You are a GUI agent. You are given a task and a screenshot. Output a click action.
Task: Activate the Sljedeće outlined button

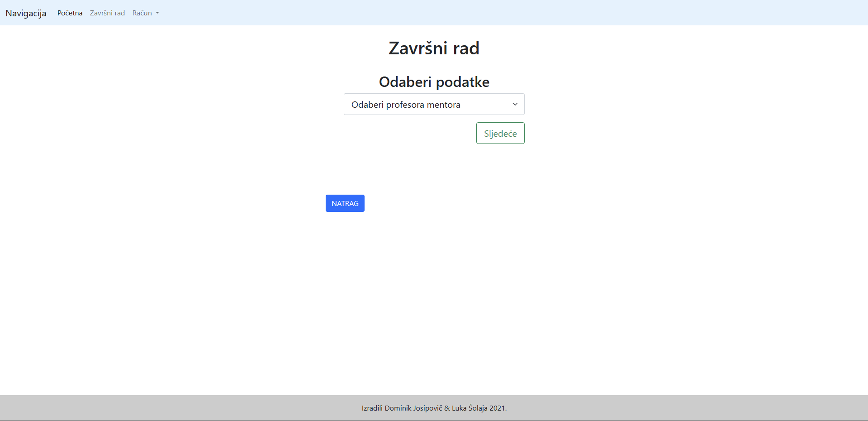coord(500,133)
